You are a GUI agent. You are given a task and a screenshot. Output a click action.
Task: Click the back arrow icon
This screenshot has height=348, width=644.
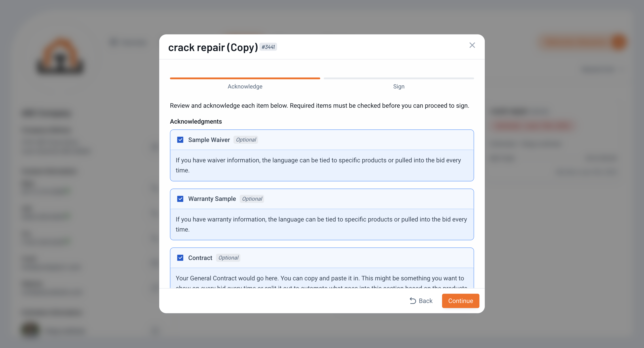(x=413, y=301)
